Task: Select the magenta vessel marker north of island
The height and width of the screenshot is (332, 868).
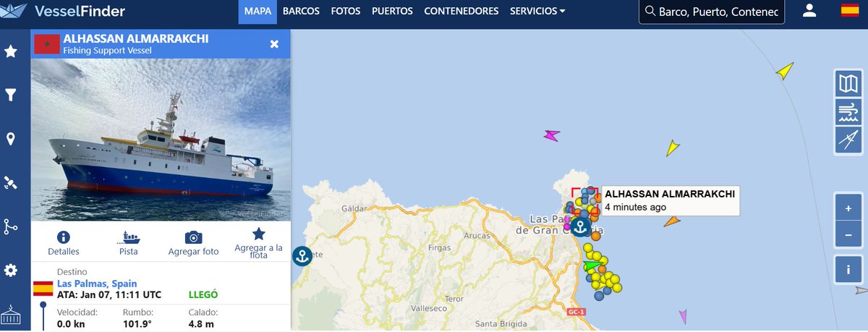Action: pyautogui.click(x=551, y=135)
